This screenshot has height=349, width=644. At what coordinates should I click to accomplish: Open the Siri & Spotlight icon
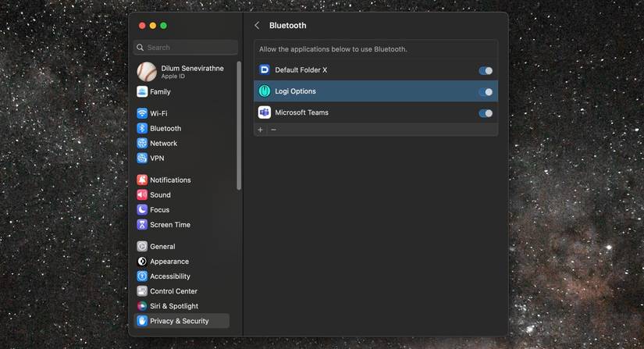(142, 306)
